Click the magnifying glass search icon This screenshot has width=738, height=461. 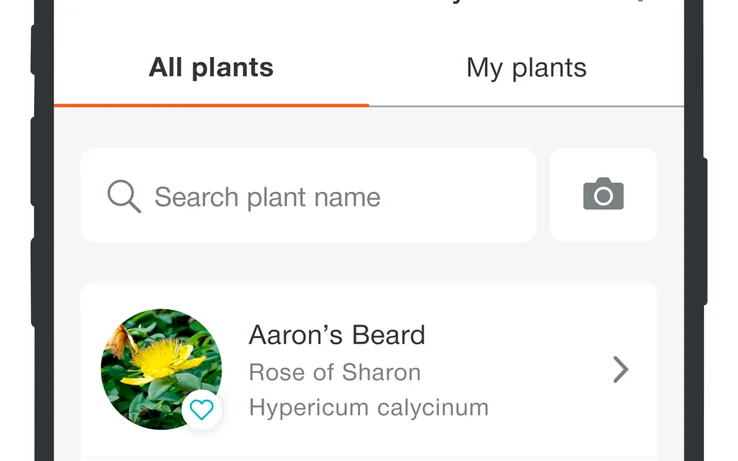point(123,196)
